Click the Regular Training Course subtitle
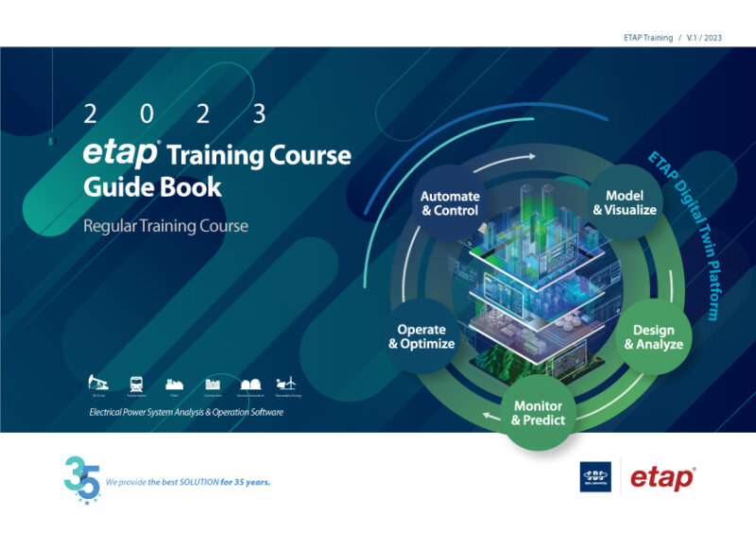The width and height of the screenshot is (756, 534). pyautogui.click(x=165, y=226)
